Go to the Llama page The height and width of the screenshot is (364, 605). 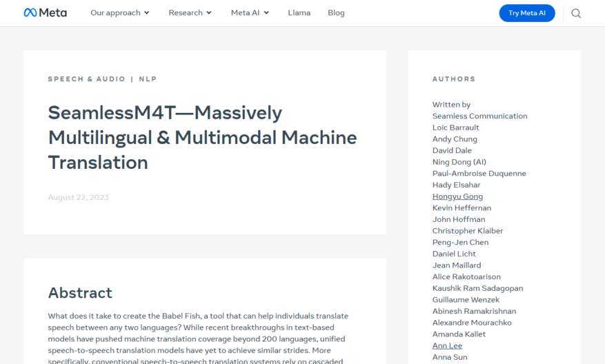[x=299, y=12]
